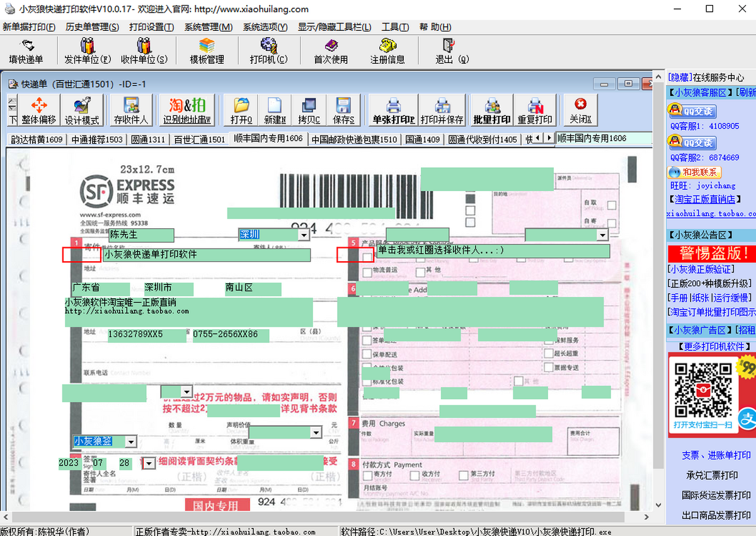Select the 中通推荐1503 template tab
This screenshot has height=536, width=756.
click(97, 139)
